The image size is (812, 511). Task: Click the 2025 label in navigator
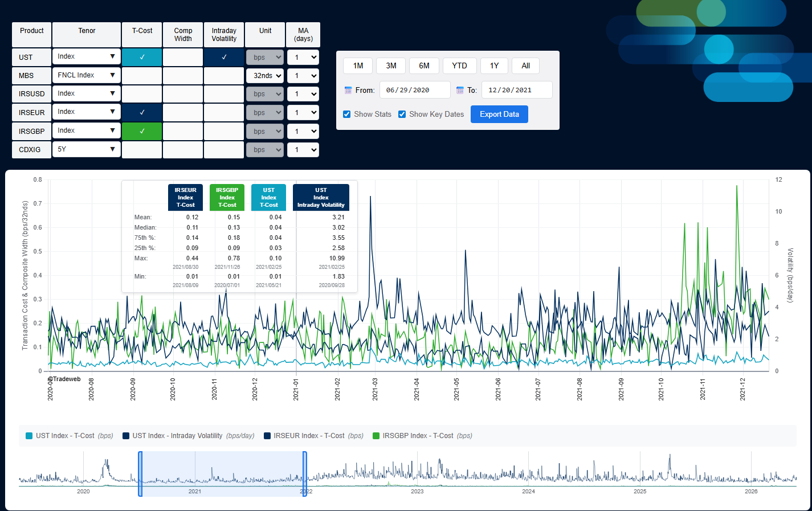640,491
